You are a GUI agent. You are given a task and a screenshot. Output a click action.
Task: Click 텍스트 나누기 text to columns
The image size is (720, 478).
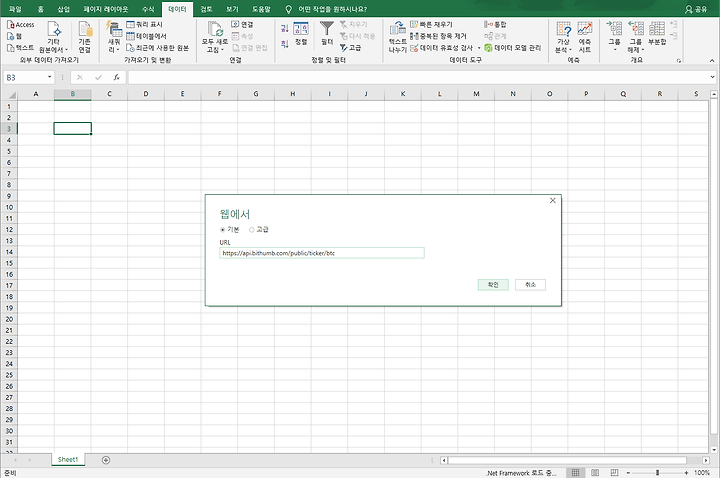(x=398, y=37)
